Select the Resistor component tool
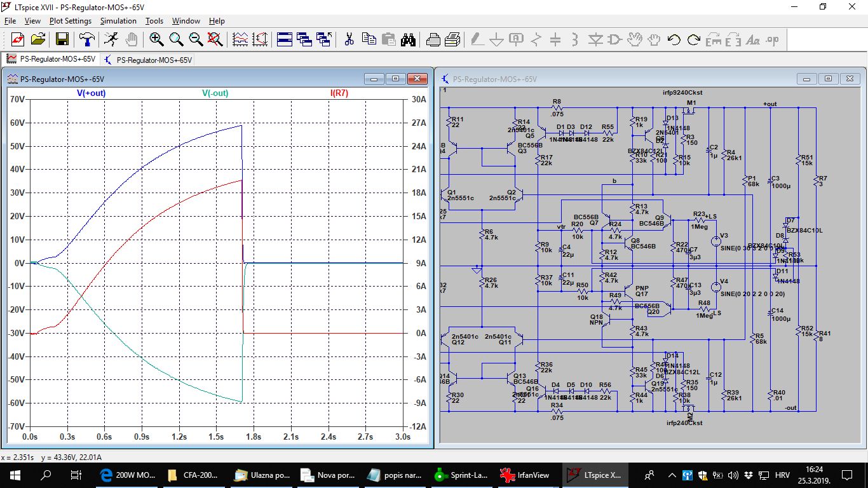The height and width of the screenshot is (488, 868). [x=536, y=39]
